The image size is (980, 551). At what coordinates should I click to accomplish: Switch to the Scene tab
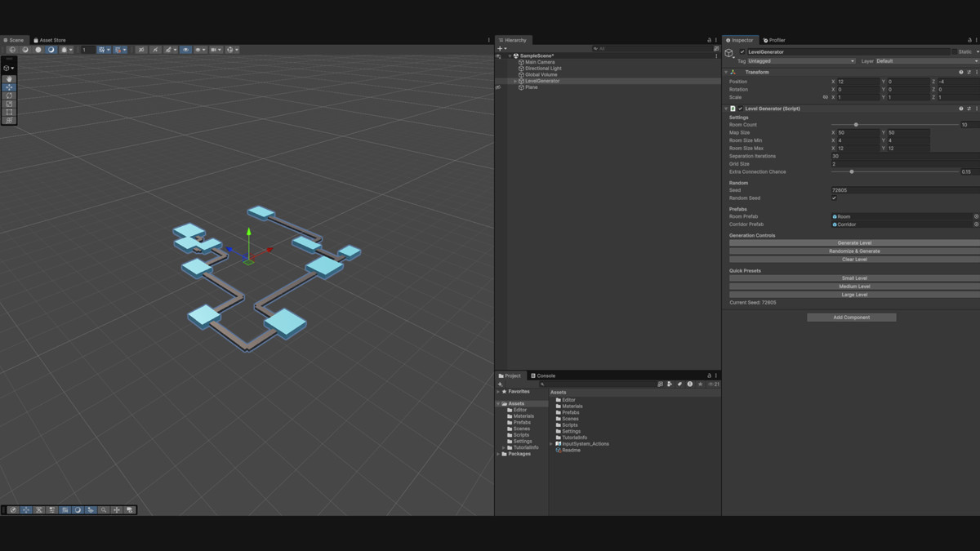(x=14, y=40)
